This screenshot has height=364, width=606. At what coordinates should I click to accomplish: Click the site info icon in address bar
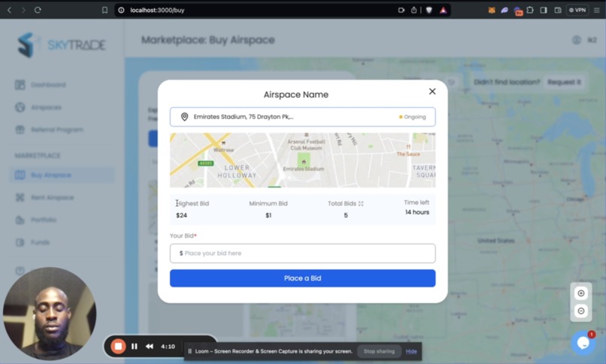click(121, 10)
